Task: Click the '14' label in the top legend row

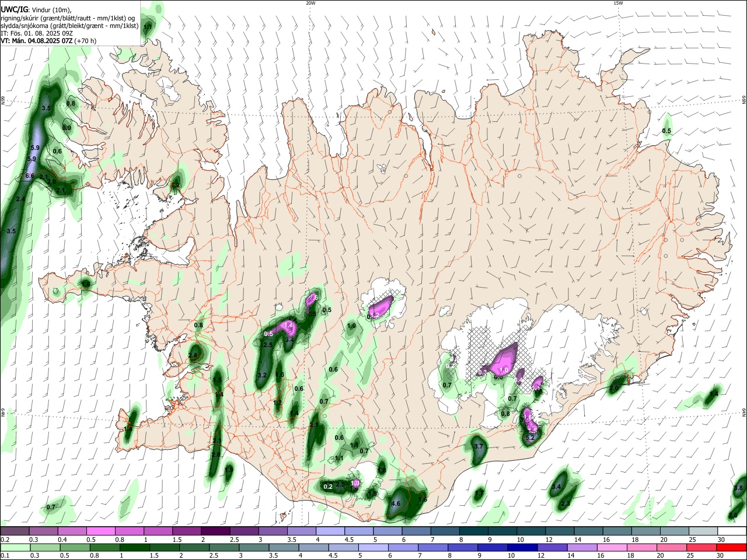Action: click(x=577, y=540)
